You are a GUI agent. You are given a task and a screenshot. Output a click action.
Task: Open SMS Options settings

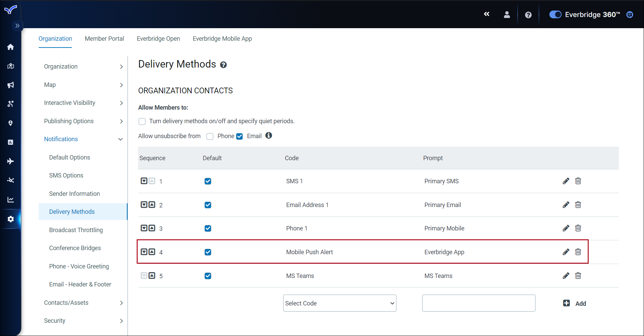(x=66, y=175)
